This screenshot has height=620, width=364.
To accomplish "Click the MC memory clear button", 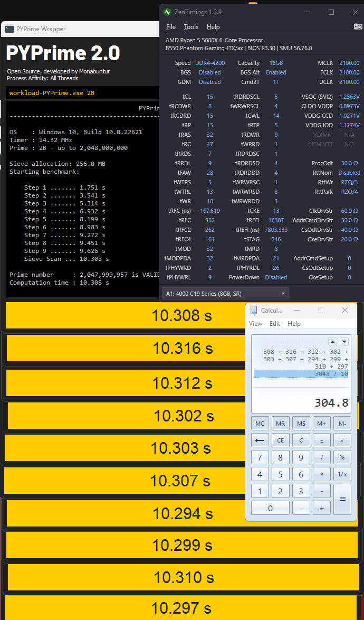I will pos(260,424).
